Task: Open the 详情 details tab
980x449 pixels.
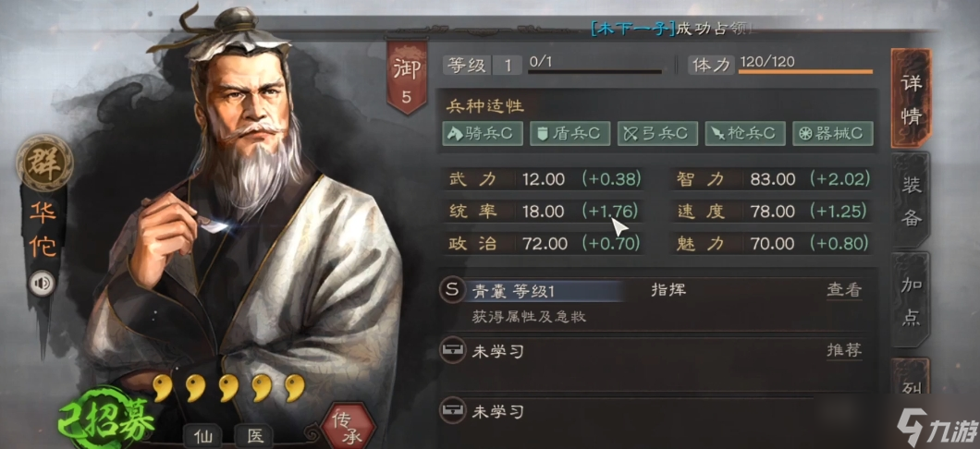Action: click(912, 99)
